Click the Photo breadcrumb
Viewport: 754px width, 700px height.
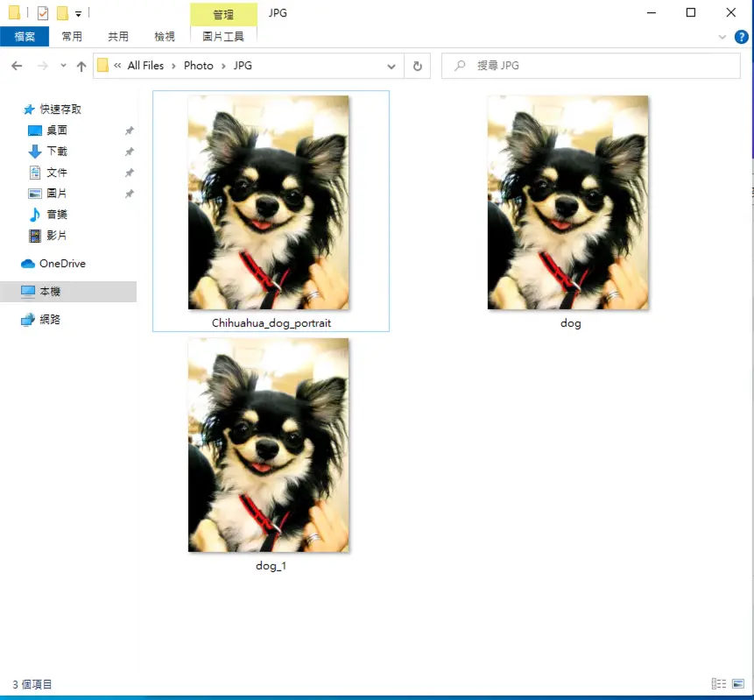click(x=199, y=66)
